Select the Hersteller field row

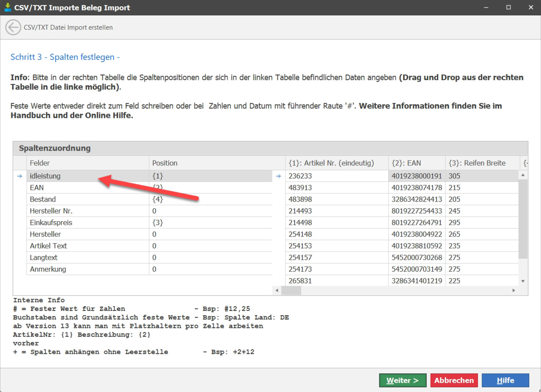[88, 234]
